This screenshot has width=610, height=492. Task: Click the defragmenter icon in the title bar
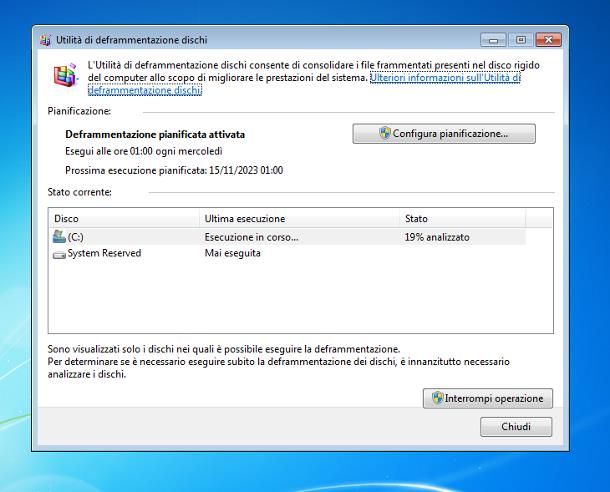coord(45,40)
